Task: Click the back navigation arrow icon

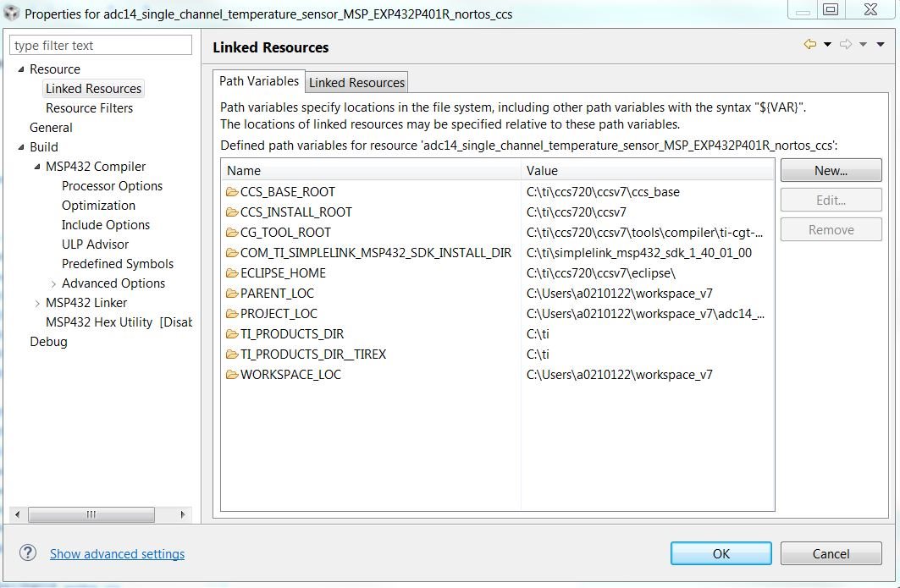Action: tap(810, 45)
